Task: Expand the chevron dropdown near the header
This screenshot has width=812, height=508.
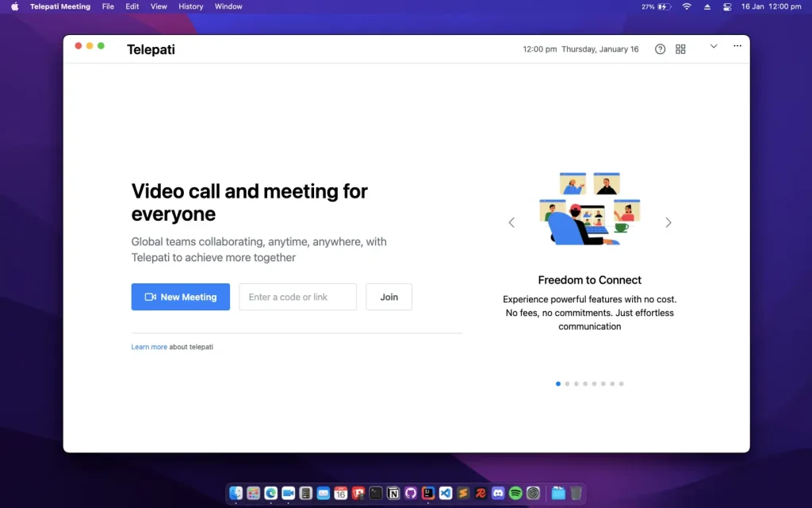Action: coord(714,46)
